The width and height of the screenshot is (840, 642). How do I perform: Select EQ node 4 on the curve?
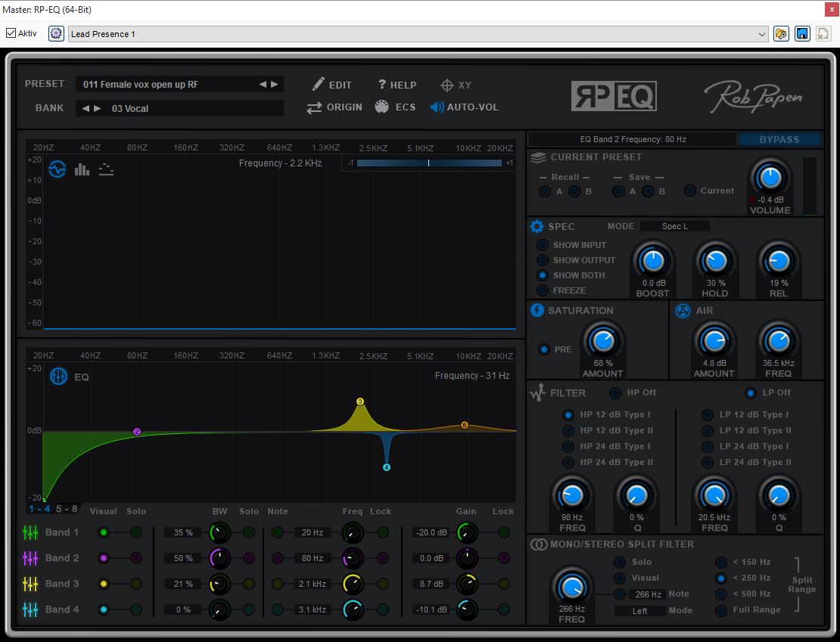[x=386, y=467]
